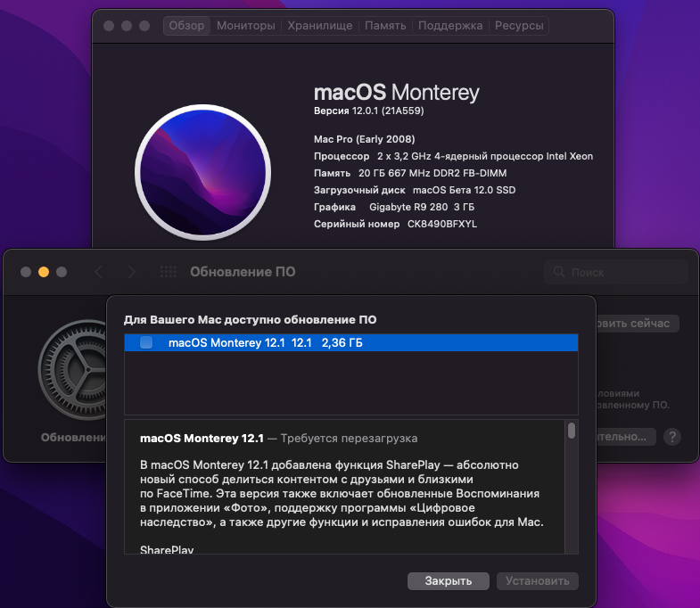The width and height of the screenshot is (700, 608).
Task: Click the macOS Monterey 12.1 release notes heading
Action: click(202, 439)
